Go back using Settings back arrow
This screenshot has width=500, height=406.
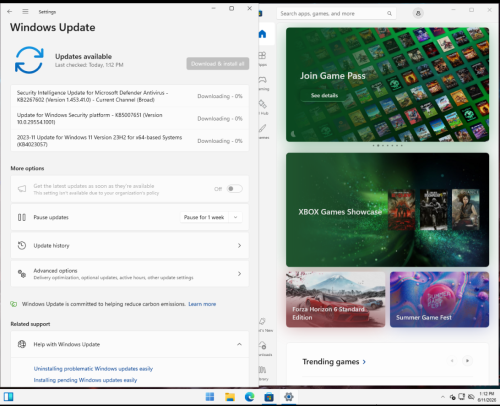[10, 12]
